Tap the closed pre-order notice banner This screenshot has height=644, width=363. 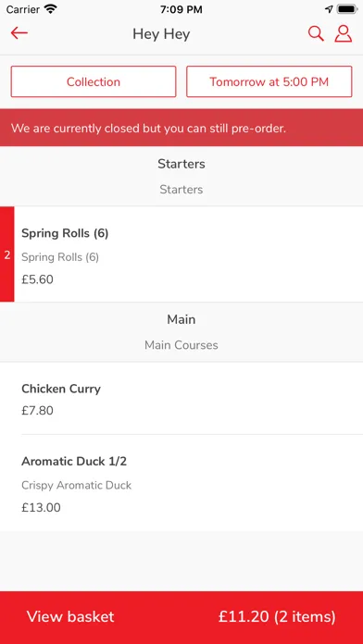pyautogui.click(x=181, y=128)
